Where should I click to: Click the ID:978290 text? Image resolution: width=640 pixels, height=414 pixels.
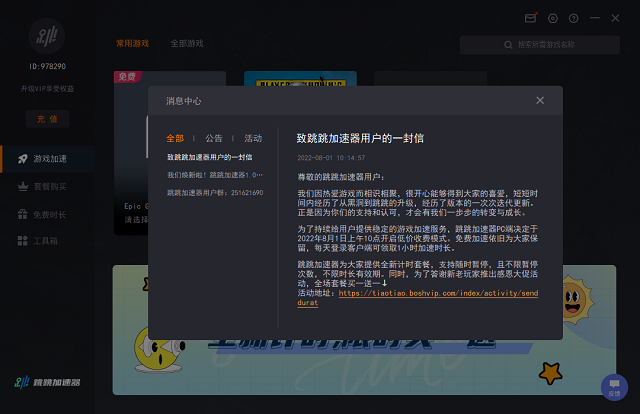pyautogui.click(x=47, y=66)
